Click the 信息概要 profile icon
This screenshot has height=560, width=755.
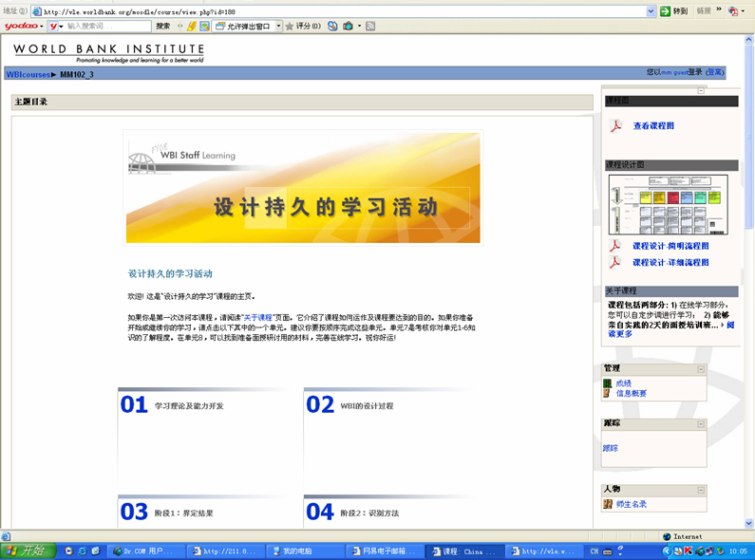tap(607, 393)
